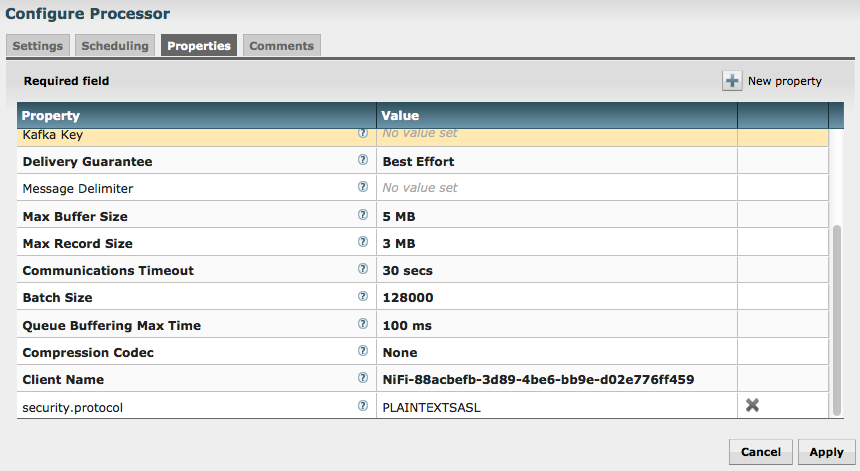The image size is (860, 471).
Task: Show help for Batch Size property
Action: (x=363, y=297)
